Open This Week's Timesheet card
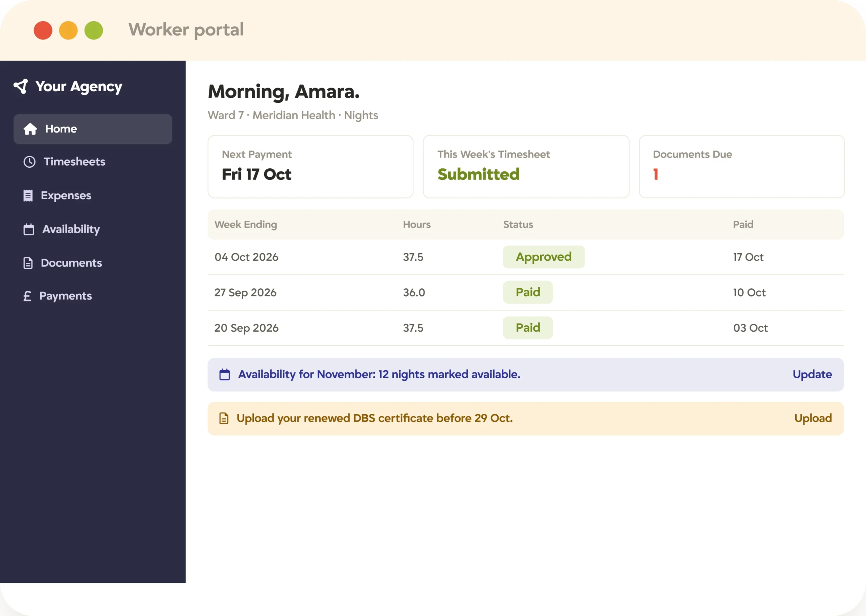The image size is (866, 616). [526, 167]
